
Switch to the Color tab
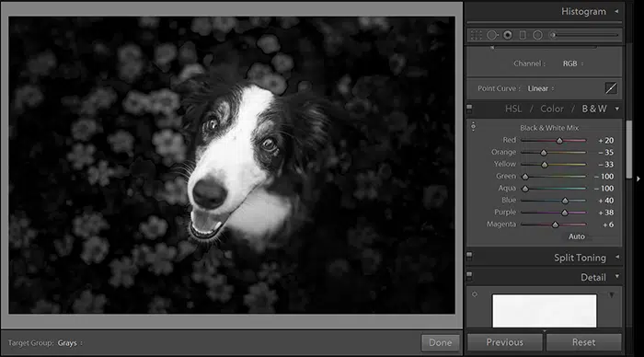click(x=552, y=109)
